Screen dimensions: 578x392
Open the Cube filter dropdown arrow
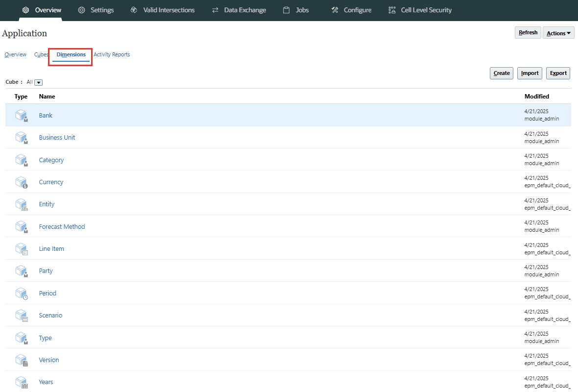pyautogui.click(x=38, y=82)
